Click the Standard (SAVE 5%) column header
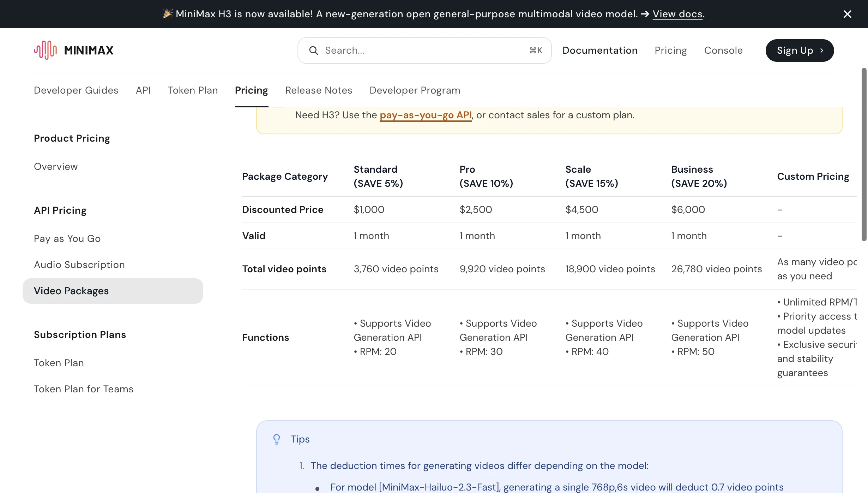The height and width of the screenshot is (493, 868). (378, 176)
